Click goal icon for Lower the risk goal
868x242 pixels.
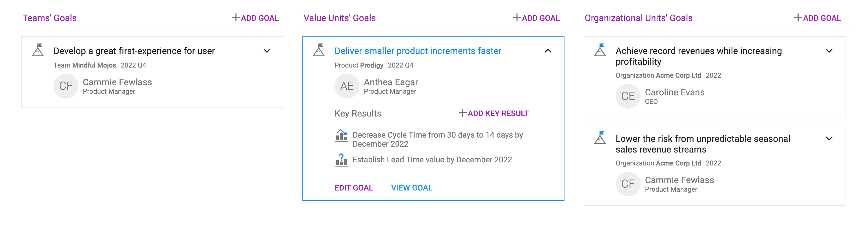(x=600, y=138)
